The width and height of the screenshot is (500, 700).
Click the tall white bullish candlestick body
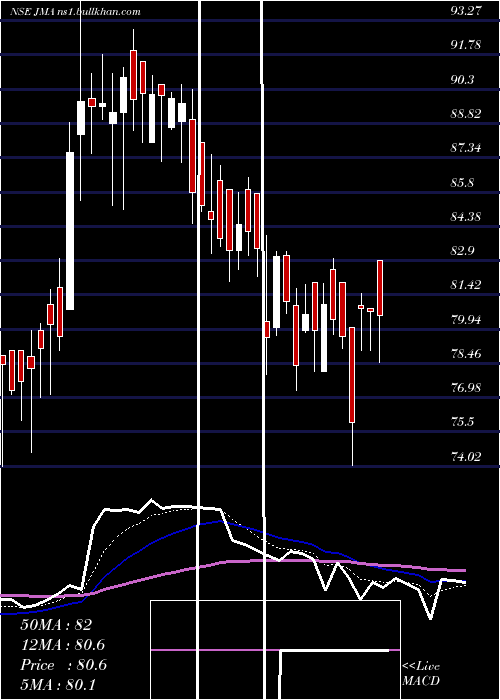point(70,231)
